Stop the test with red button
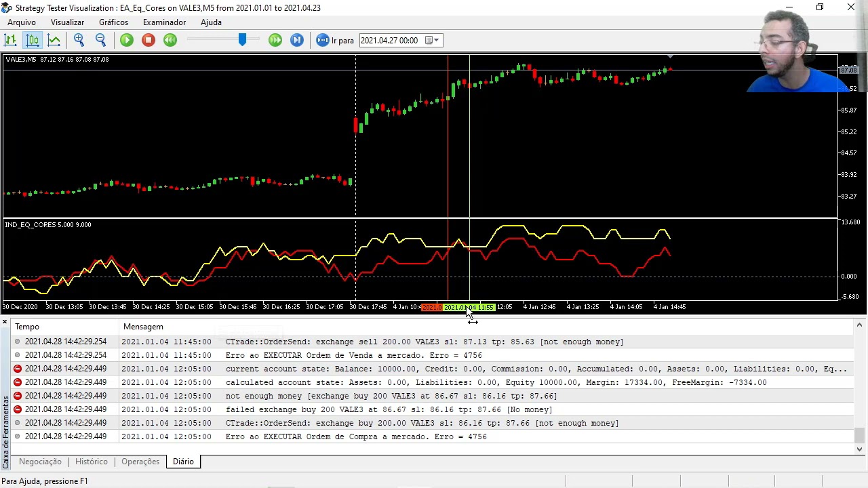The image size is (868, 488). [x=149, y=40]
